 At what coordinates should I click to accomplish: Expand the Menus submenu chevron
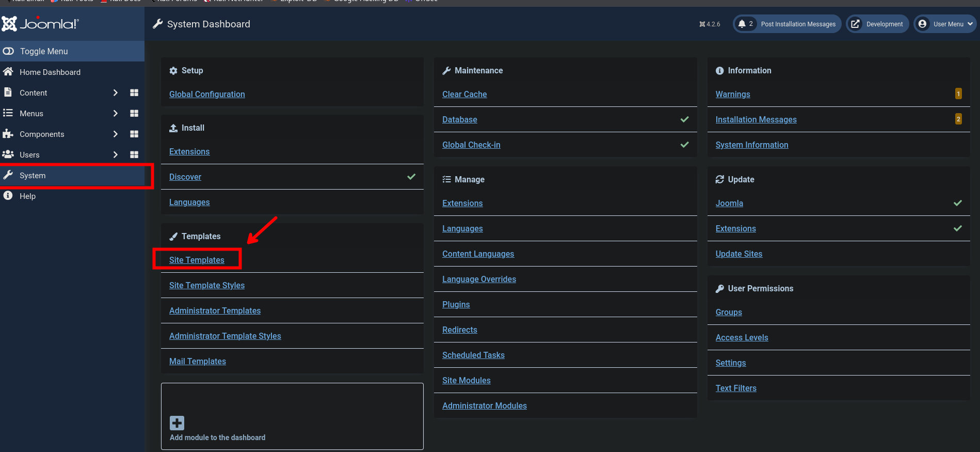tap(115, 114)
